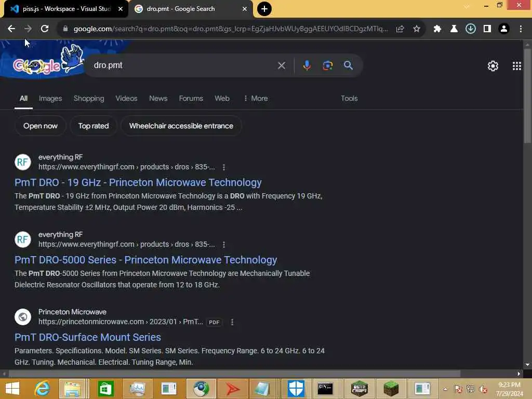Open the News search tab

point(158,98)
